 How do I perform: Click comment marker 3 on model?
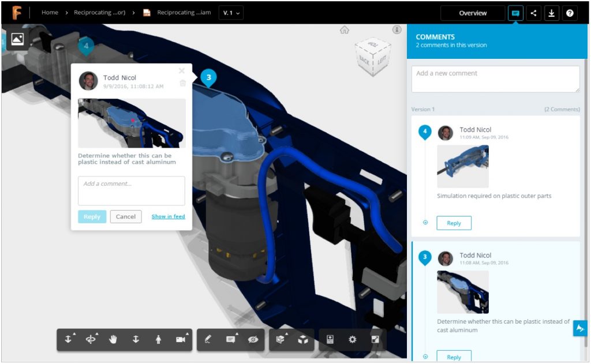pyautogui.click(x=208, y=78)
